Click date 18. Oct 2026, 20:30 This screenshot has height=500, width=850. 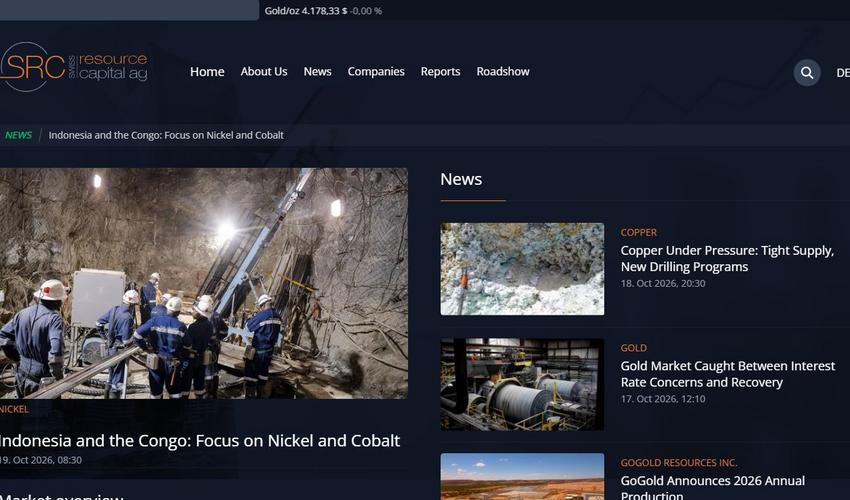click(x=663, y=283)
